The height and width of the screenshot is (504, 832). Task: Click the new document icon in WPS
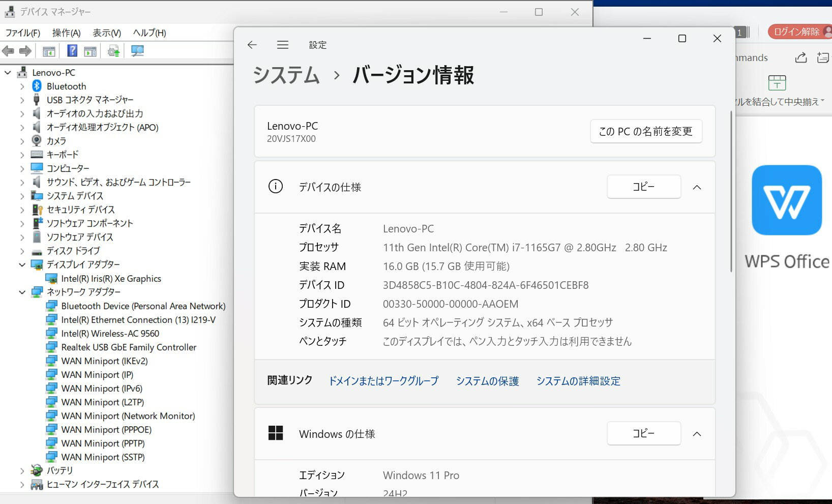[823, 58]
